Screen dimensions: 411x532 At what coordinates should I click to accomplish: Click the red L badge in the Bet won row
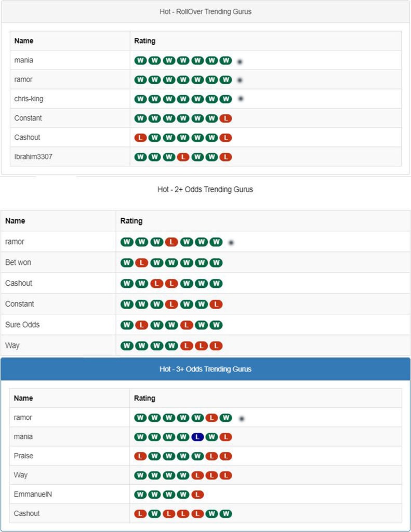pos(141,262)
